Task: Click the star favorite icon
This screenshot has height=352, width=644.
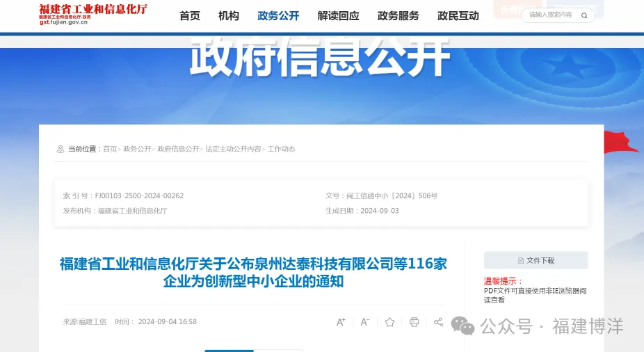Action: tap(389, 322)
